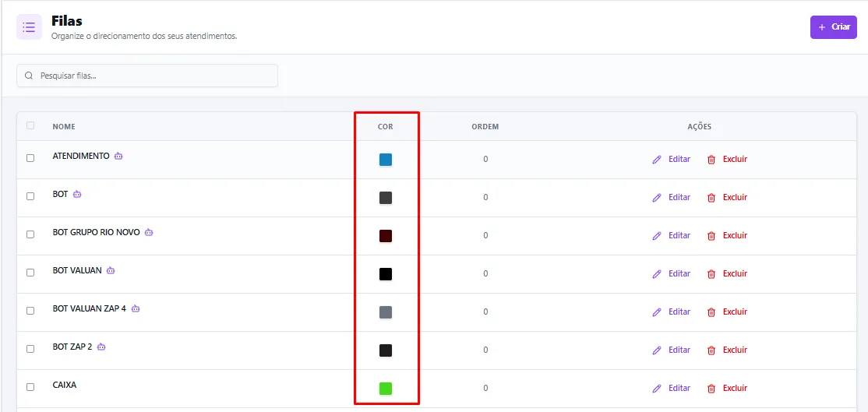The image size is (868, 412).
Task: Click the COR column header
Action: 385,127
